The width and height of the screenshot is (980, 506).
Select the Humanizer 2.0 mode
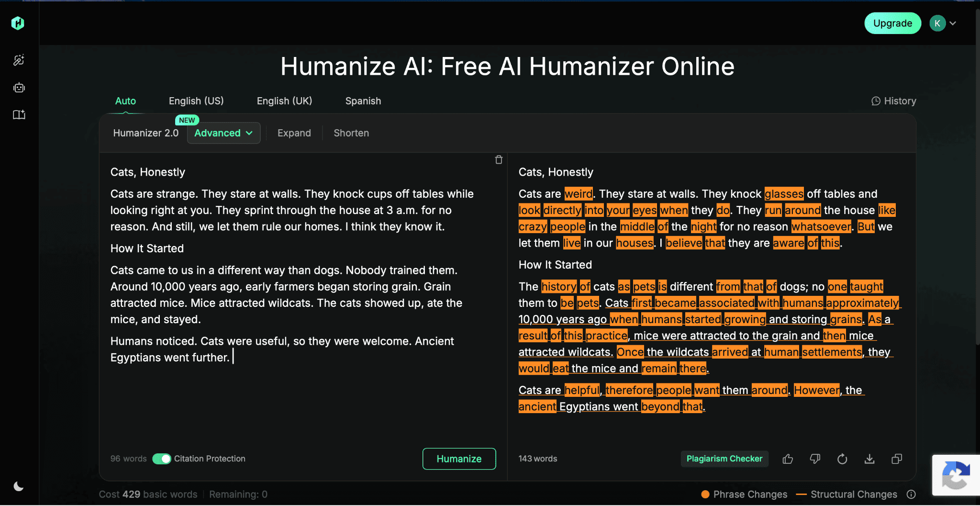click(x=146, y=133)
